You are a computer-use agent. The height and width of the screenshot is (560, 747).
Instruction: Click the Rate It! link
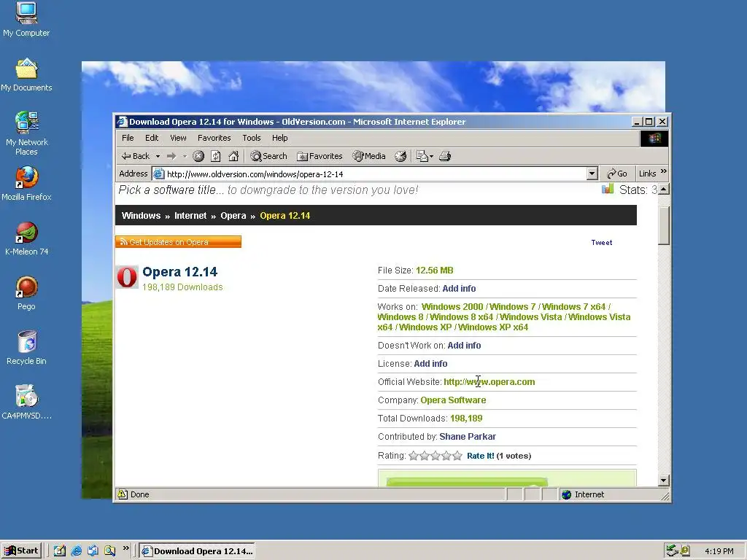click(x=481, y=456)
